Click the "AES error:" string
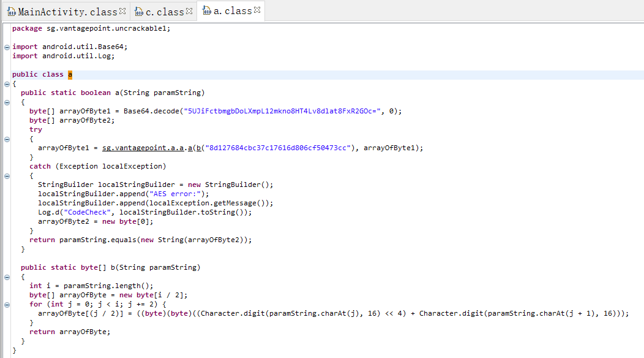This screenshot has width=644, height=358. tap(175, 194)
